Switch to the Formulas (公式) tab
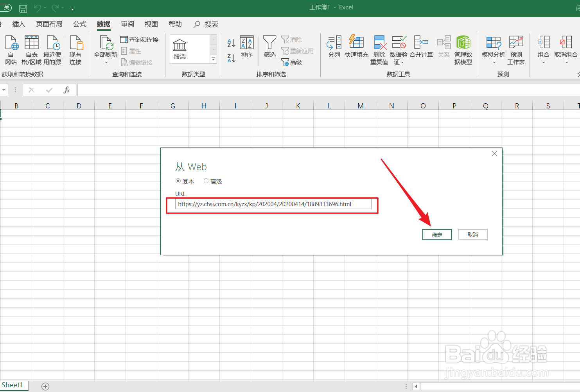 (x=80, y=24)
